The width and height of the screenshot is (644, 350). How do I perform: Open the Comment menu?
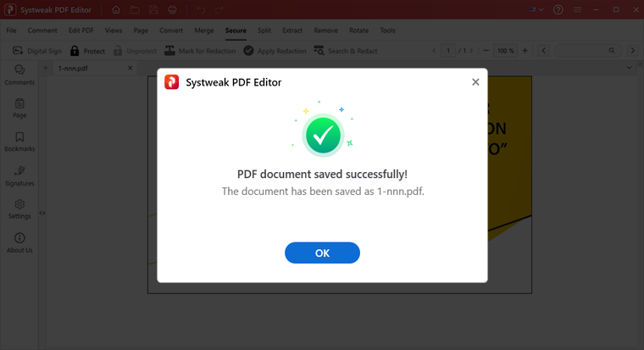pyautogui.click(x=42, y=31)
